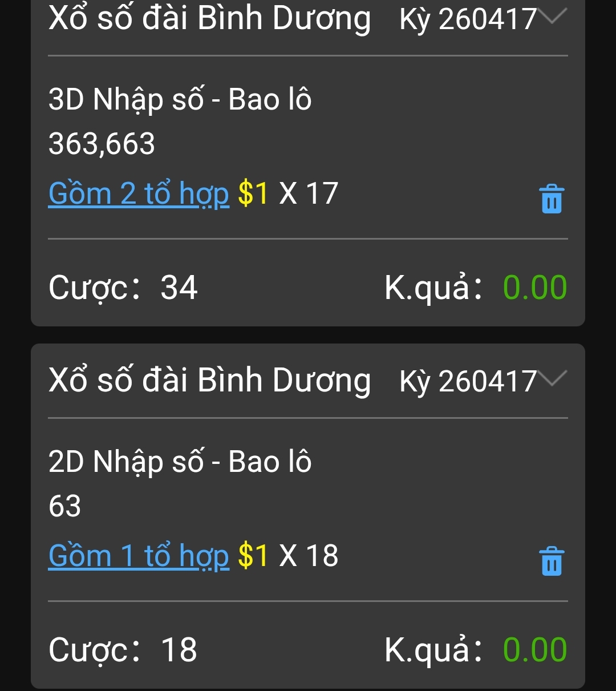Tap the first Xổ số đài Bình Dương title
The height and width of the screenshot is (691, 616).
[x=209, y=19]
